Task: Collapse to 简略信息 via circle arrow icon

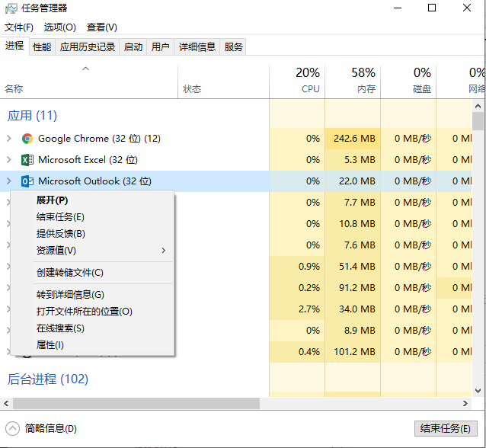Action: click(12, 428)
